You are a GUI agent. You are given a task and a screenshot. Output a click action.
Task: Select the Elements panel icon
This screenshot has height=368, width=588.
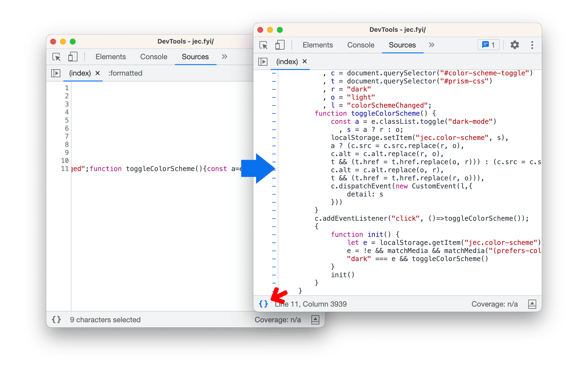tap(318, 45)
